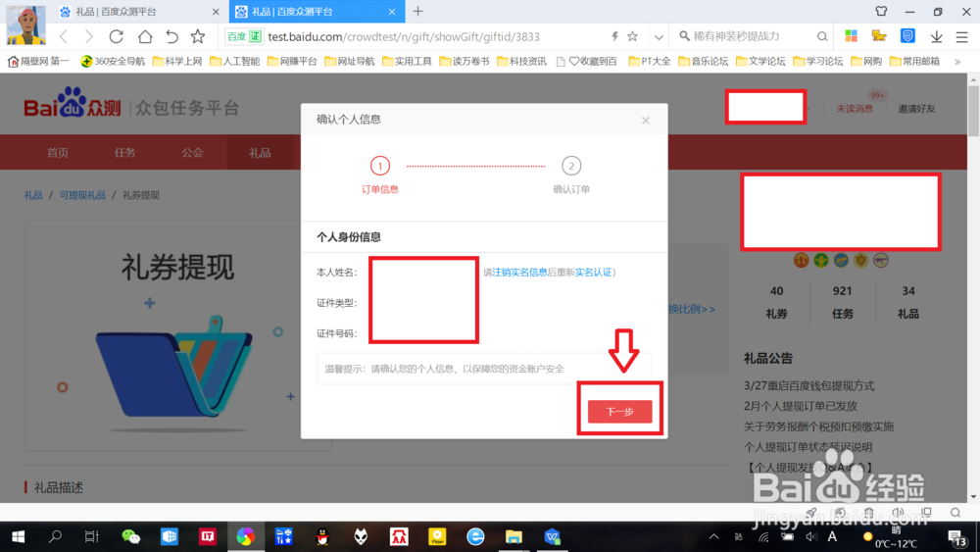
Task: Open the browser hamburger menu
Action: 962,37
